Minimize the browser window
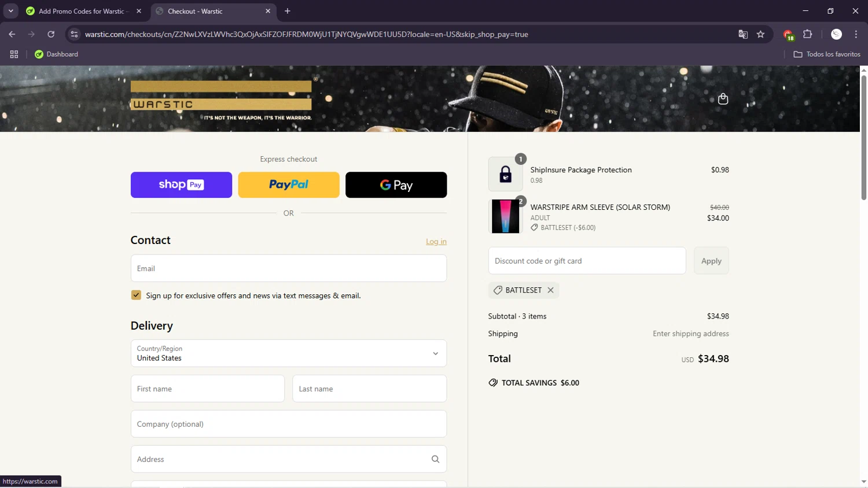 (x=805, y=11)
